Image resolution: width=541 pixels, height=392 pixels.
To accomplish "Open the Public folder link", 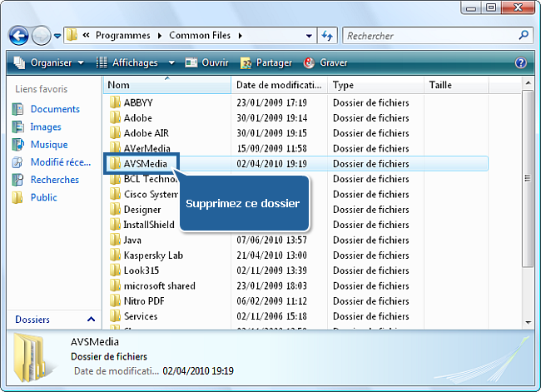I will (x=43, y=197).
